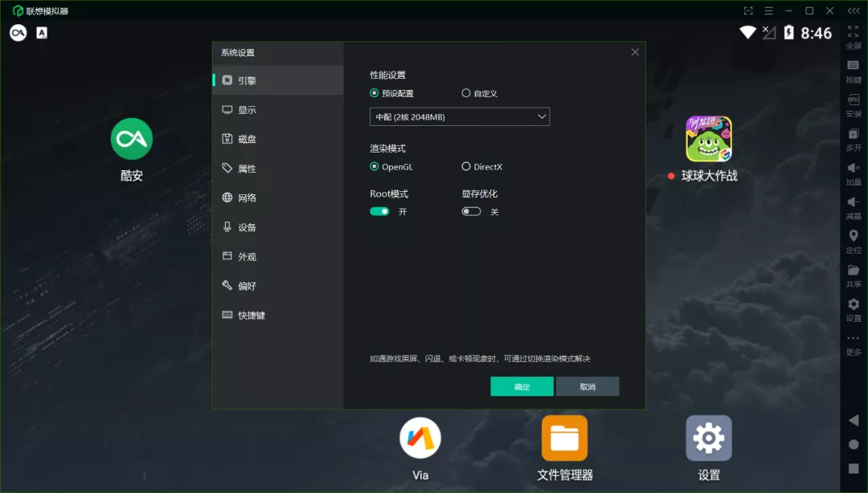The width and height of the screenshot is (868, 493).
Task: Turn off Root模式
Action: coord(379,210)
